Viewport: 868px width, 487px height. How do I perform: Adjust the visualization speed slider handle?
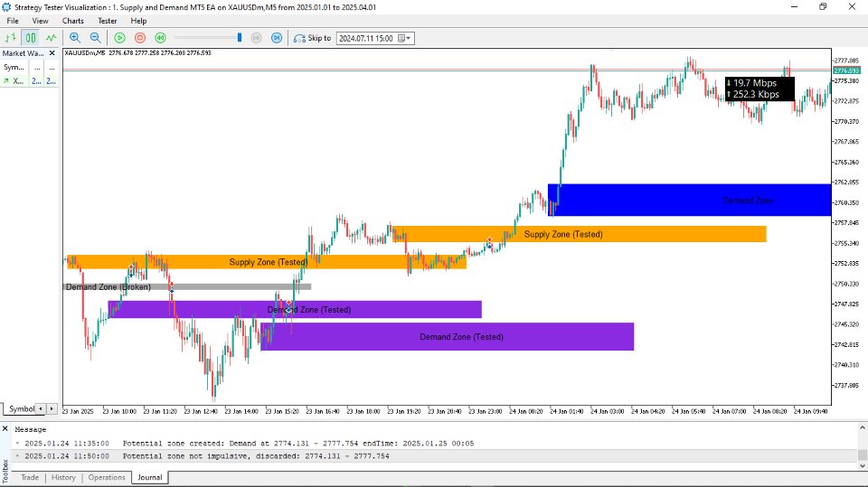(239, 38)
